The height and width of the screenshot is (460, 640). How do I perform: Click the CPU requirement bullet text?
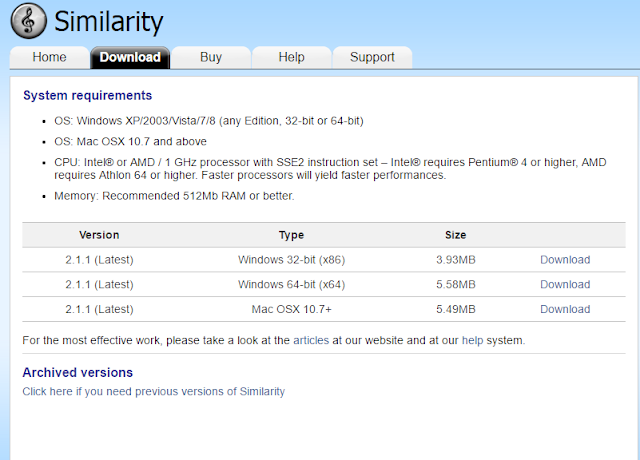pos(330,169)
